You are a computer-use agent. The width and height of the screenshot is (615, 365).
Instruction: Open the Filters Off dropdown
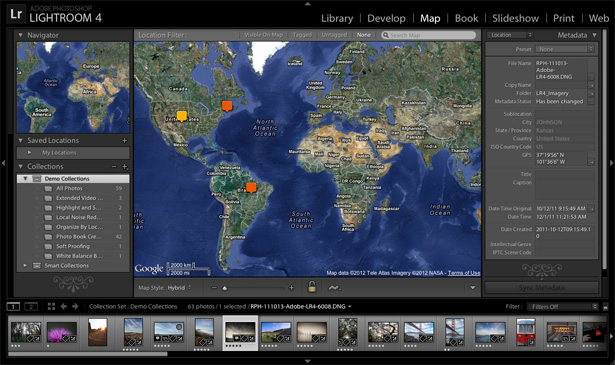coord(563,307)
